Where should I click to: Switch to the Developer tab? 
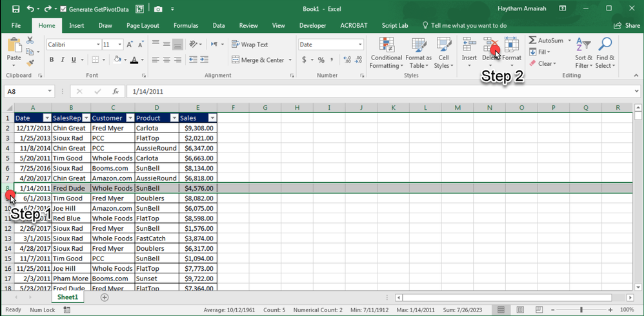pos(312,25)
